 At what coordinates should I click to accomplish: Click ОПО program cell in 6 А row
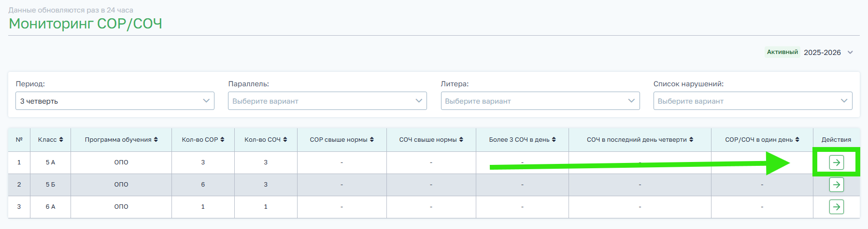point(121,207)
